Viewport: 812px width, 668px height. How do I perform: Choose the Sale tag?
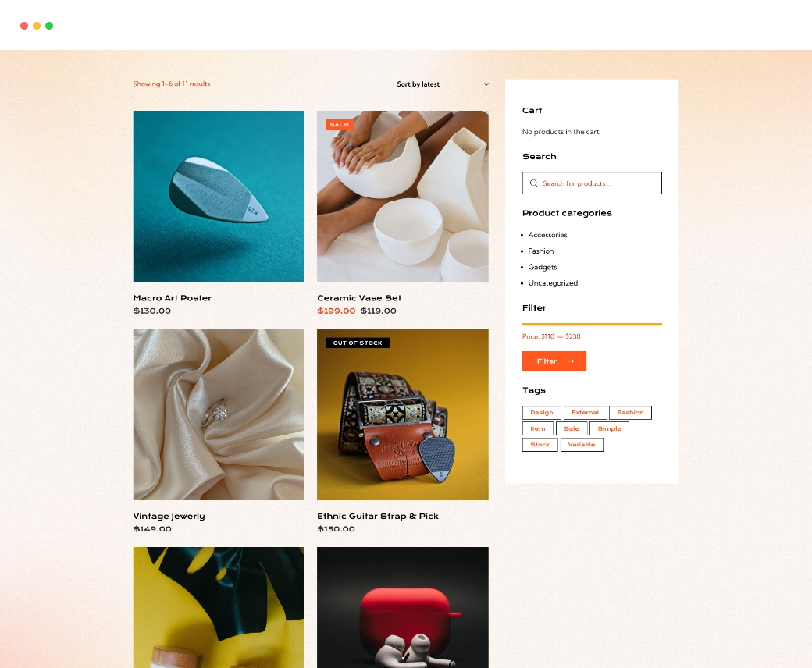(x=572, y=428)
